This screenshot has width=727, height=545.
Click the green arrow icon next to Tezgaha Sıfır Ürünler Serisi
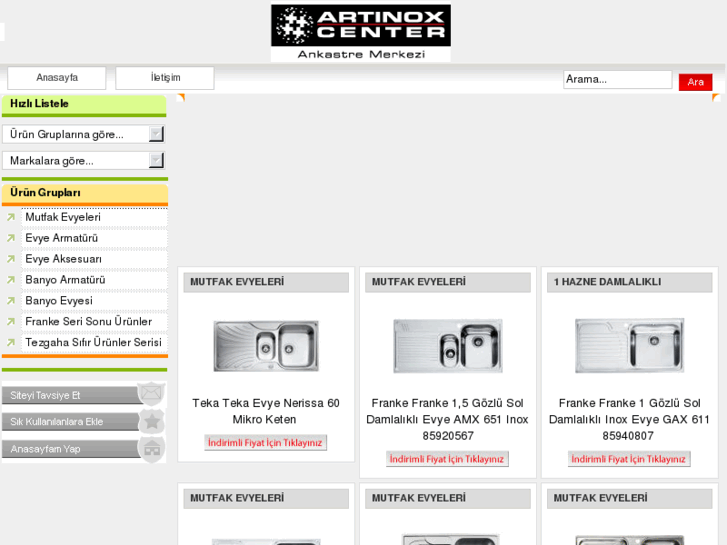11,342
